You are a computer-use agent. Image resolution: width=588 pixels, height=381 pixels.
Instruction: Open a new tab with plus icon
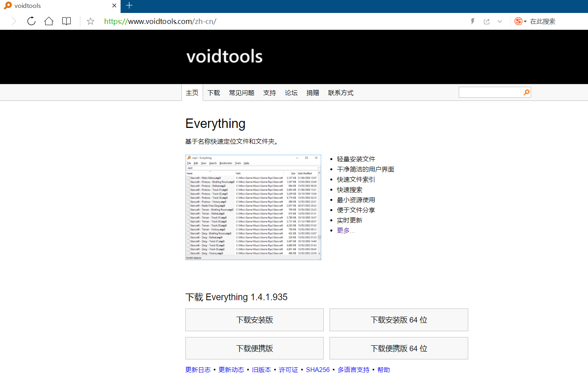point(129,5)
